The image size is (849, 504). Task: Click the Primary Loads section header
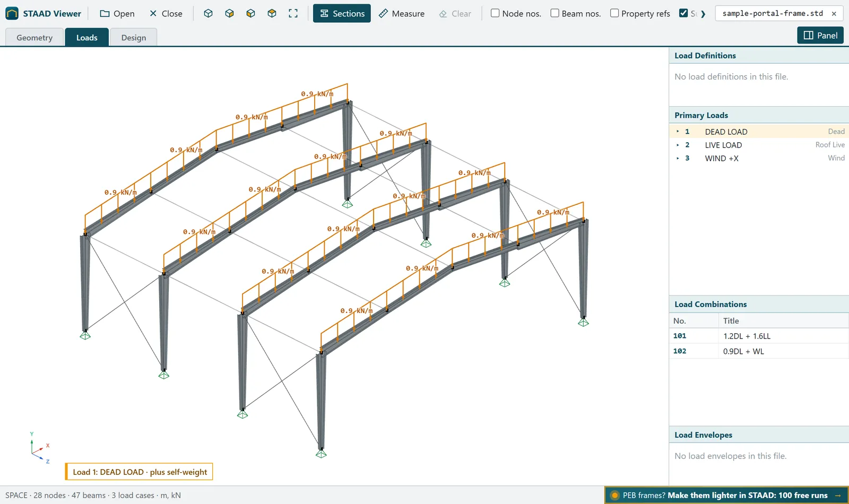[x=759, y=115]
